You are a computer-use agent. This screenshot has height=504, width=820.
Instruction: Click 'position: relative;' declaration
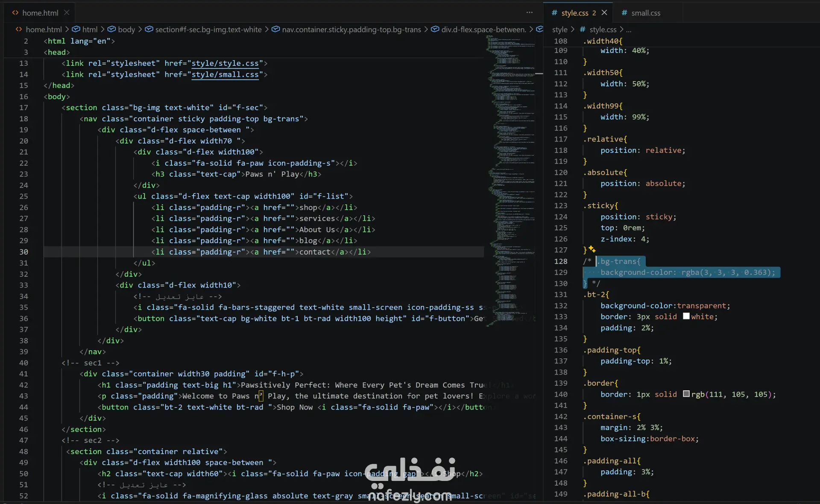[x=642, y=150]
